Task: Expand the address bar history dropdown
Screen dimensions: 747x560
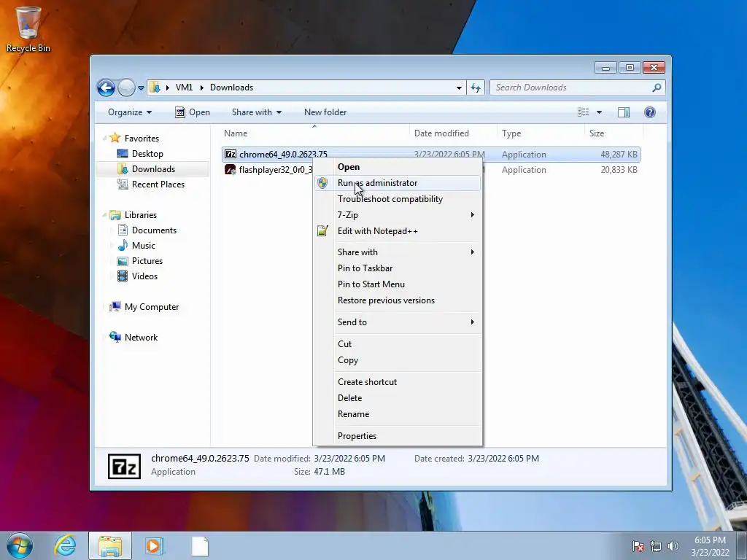Action: pyautogui.click(x=459, y=88)
